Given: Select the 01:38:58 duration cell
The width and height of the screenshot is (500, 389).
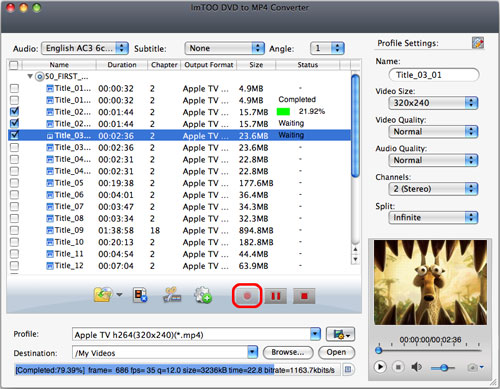Looking at the screenshot, I should coord(116,231).
